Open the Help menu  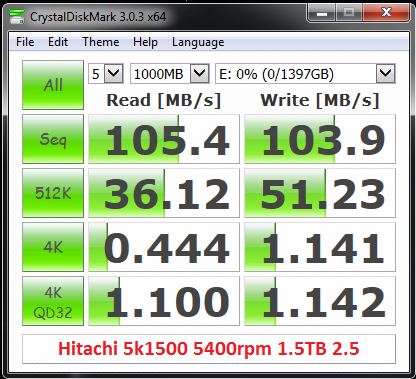[145, 42]
